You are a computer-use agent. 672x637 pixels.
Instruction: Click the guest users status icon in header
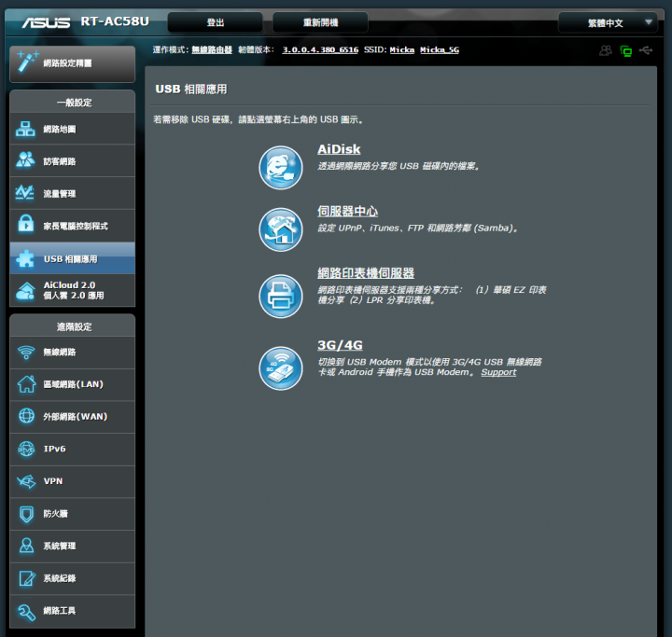606,50
